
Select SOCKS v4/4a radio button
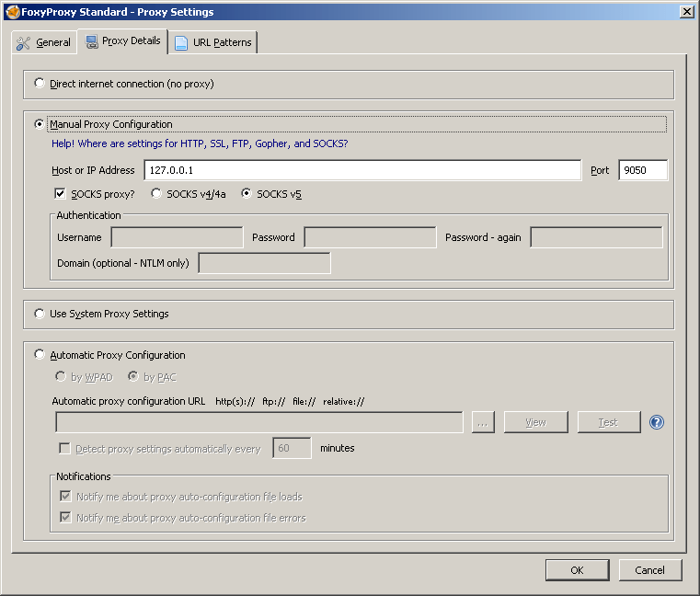[x=156, y=194]
